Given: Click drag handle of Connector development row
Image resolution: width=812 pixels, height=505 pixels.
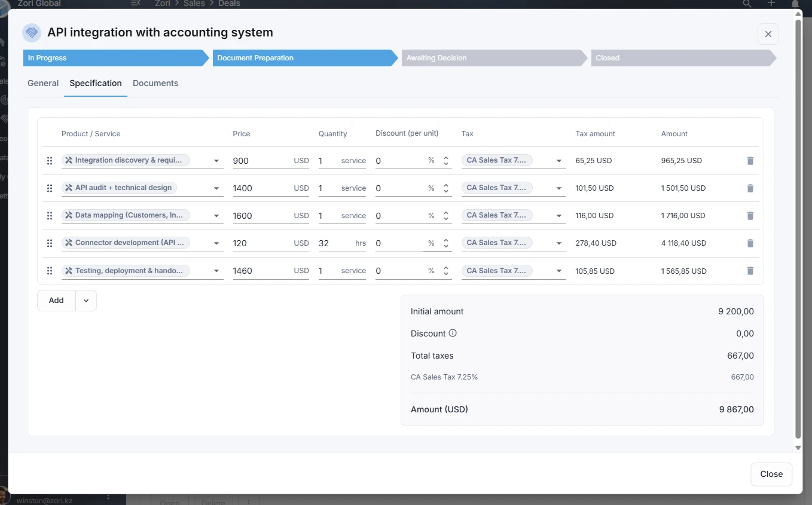Looking at the screenshot, I should pos(50,243).
